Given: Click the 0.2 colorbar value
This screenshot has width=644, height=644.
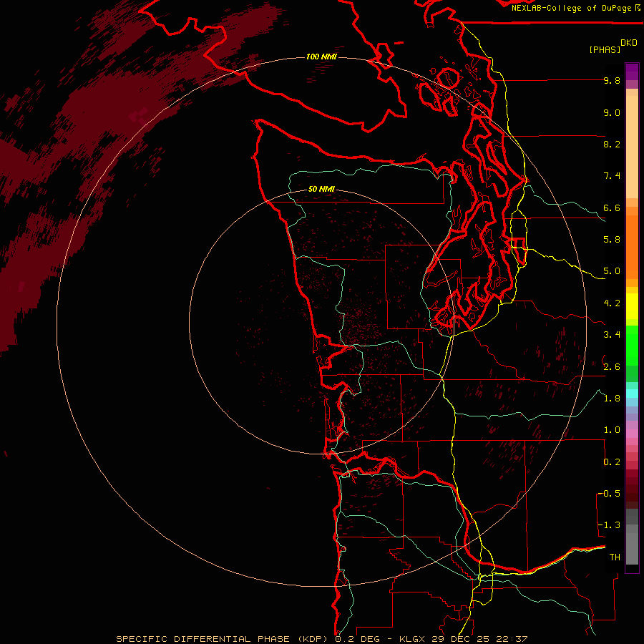Looking at the screenshot, I should [612, 462].
